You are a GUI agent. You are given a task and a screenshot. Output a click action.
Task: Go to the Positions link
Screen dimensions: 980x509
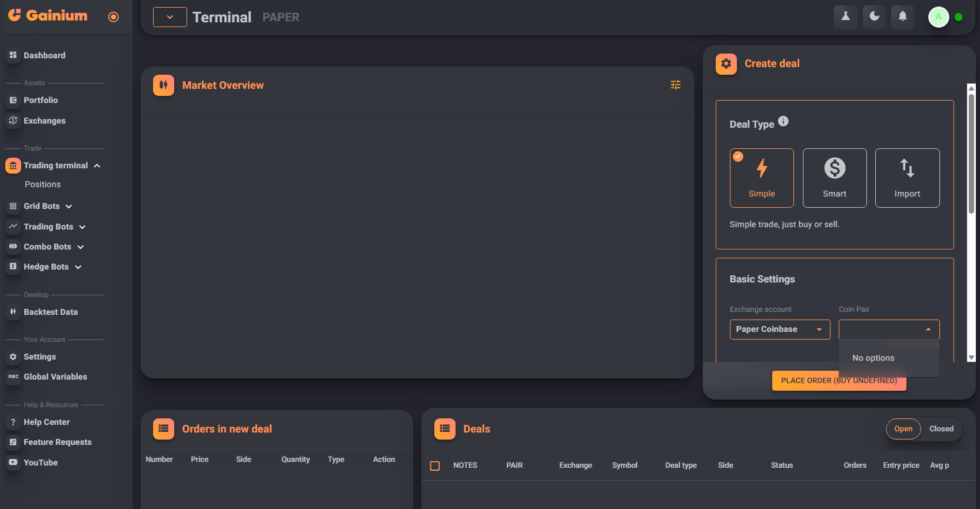[42, 185]
